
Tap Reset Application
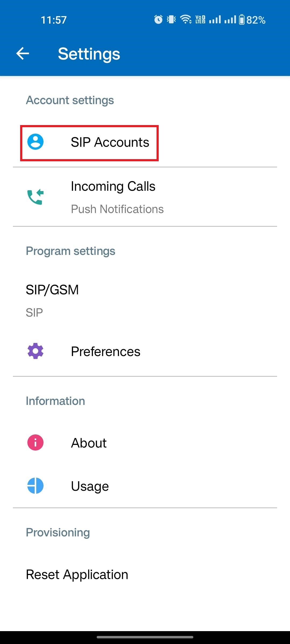77,575
